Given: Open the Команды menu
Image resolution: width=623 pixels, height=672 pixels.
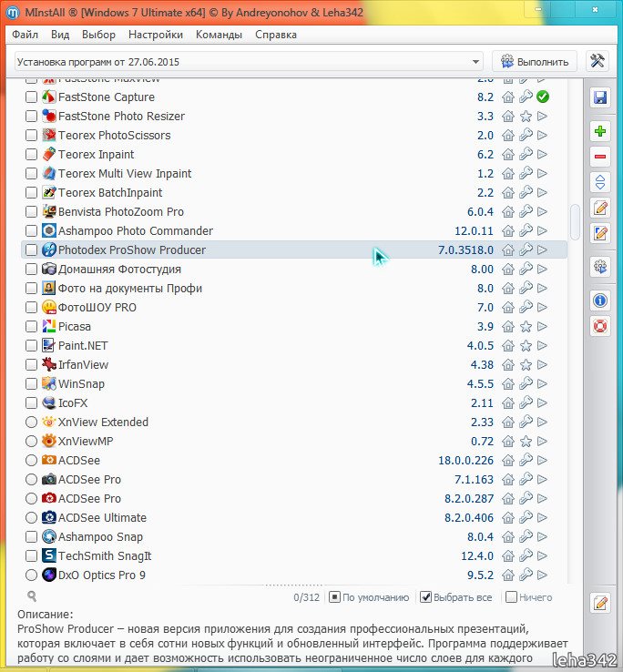Looking at the screenshot, I should click(x=219, y=35).
